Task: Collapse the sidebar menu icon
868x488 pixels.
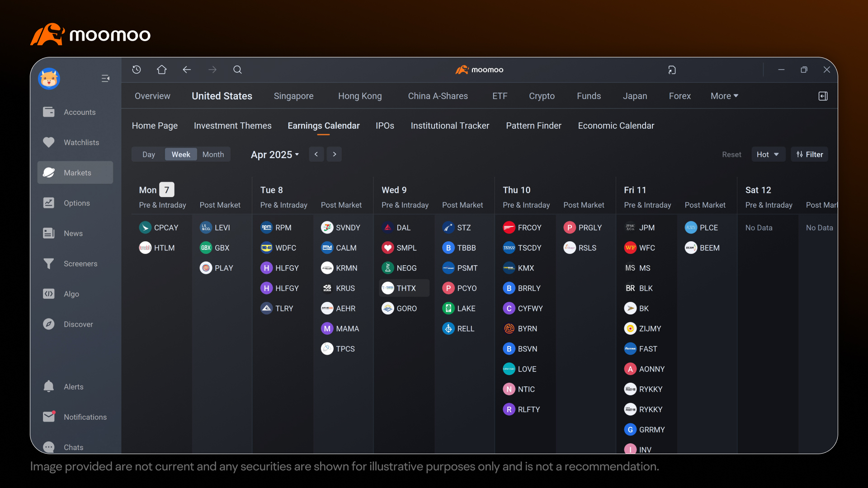Action: pyautogui.click(x=105, y=79)
